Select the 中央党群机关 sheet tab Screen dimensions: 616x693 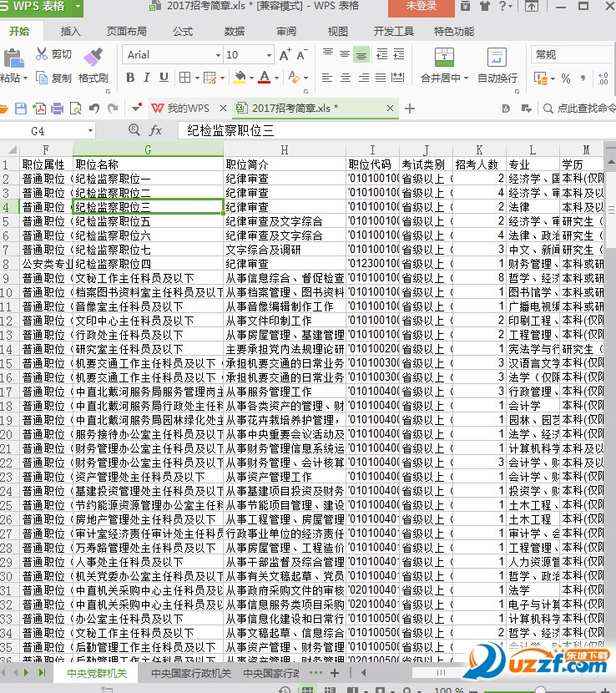pos(97,673)
